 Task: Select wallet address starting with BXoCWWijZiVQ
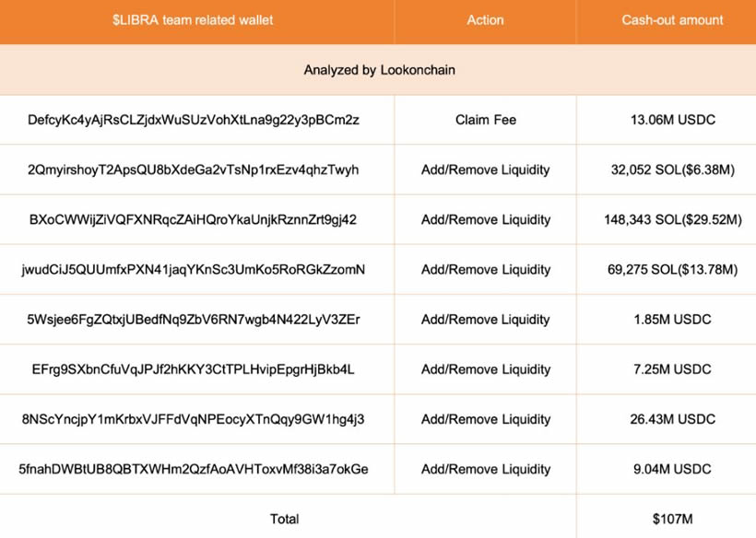pyautogui.click(x=194, y=219)
